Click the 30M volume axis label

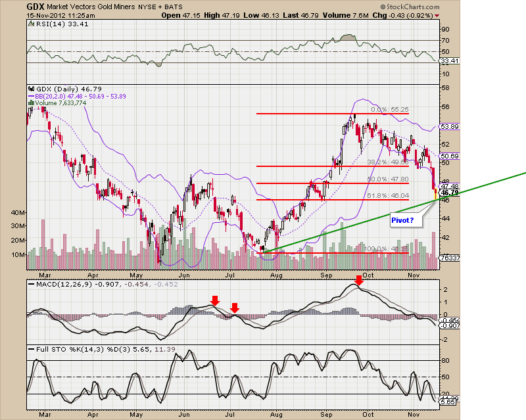tap(18, 226)
